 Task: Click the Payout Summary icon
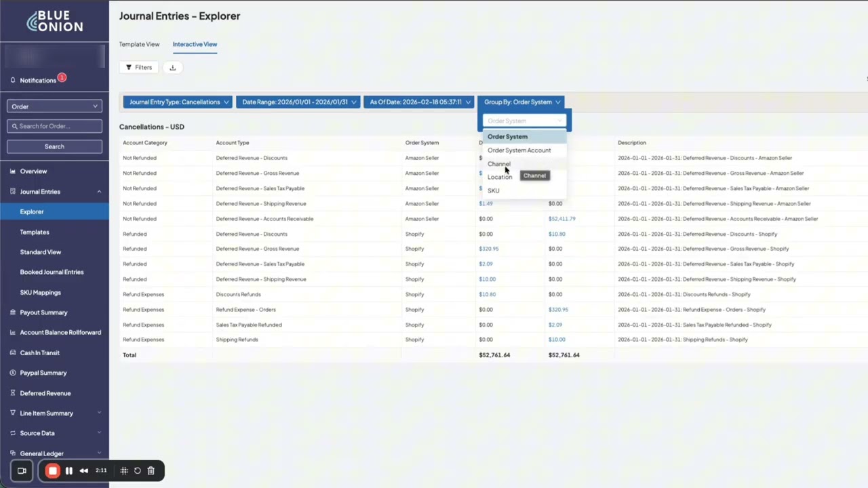pyautogui.click(x=13, y=312)
